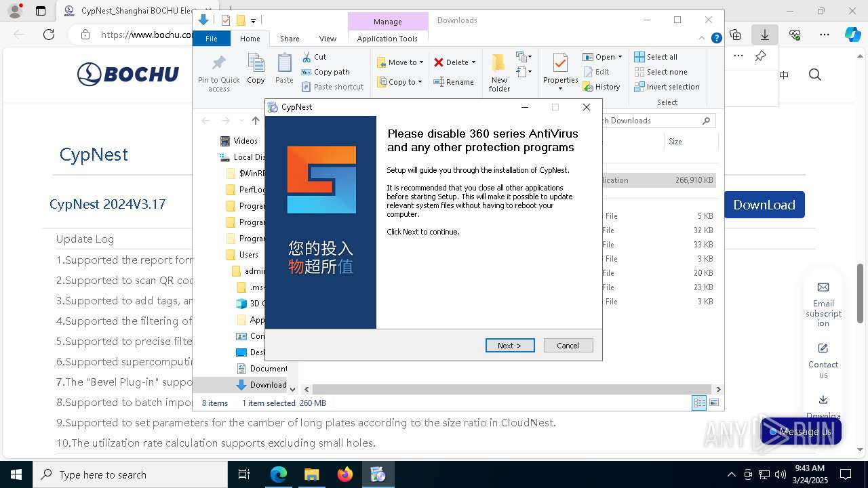Click the BOCHU logo
Screen dimensions: 868x488
tap(128, 74)
